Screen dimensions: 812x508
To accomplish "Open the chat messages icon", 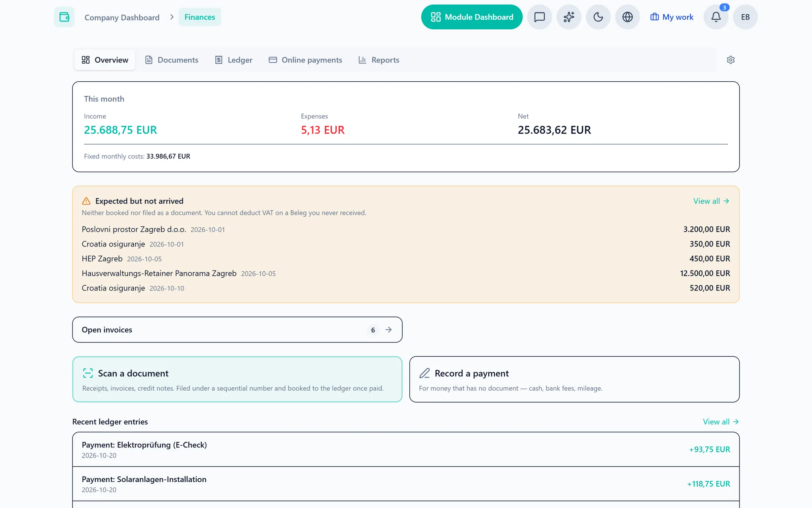I will tap(539, 17).
